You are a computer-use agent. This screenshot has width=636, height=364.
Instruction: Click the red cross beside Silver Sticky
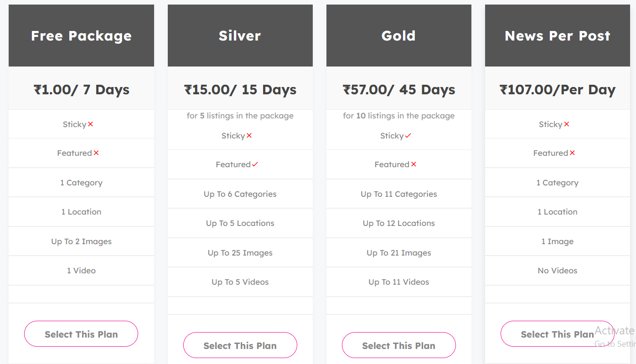(249, 136)
